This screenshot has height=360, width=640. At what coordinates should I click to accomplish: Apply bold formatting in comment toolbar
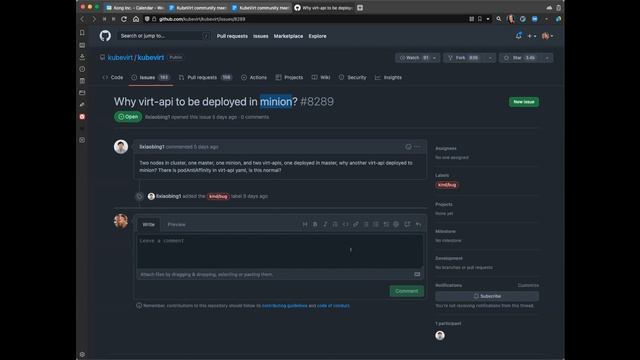pos(315,224)
